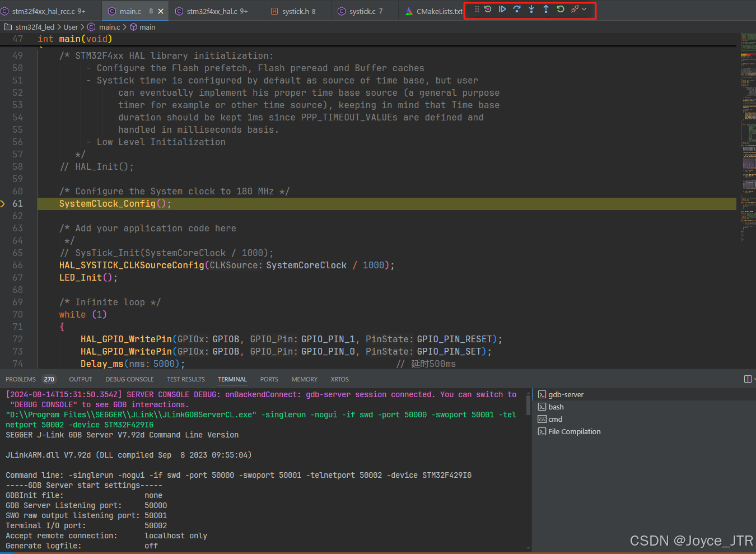
Task: Click the SystemClock_Config call on line 61
Action: 108,203
